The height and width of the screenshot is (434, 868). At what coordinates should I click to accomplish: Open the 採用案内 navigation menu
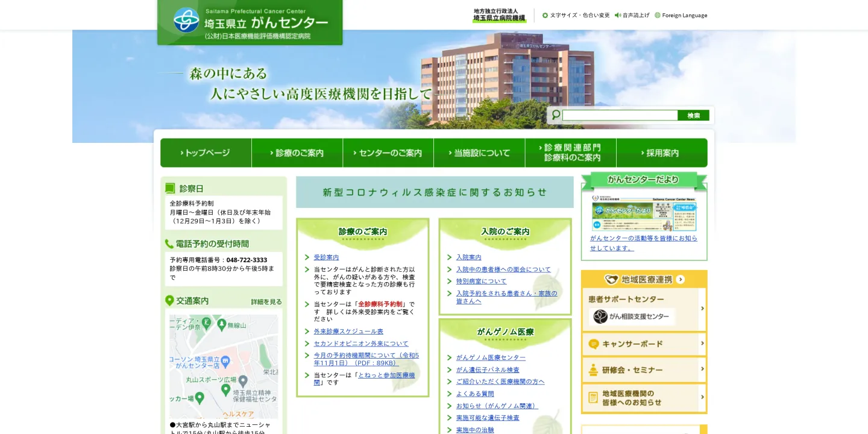point(662,153)
